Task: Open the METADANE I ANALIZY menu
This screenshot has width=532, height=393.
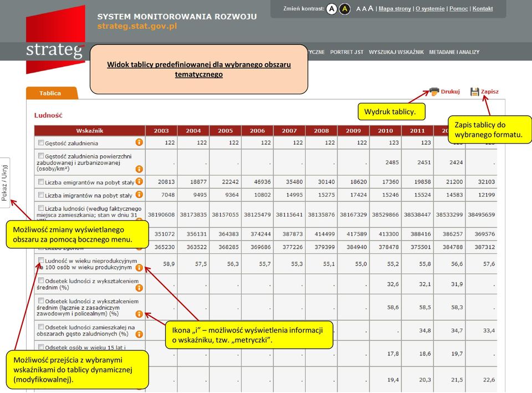Action: tap(454, 52)
